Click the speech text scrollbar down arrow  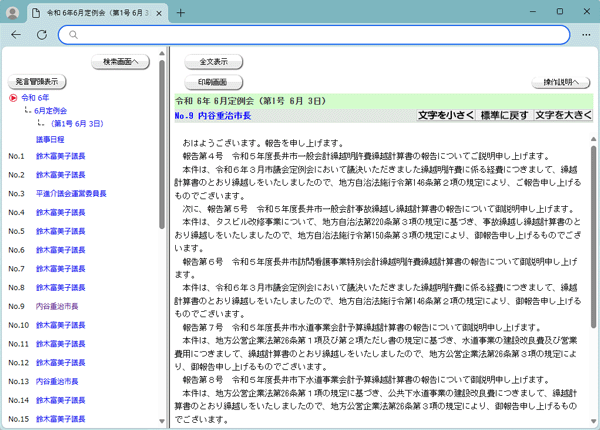pos(593,421)
